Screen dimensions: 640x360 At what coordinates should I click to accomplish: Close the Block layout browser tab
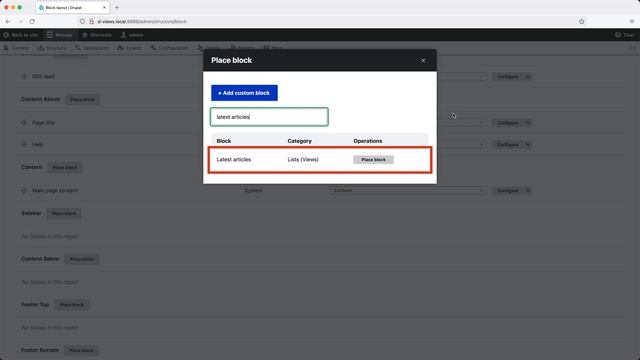[104, 7]
